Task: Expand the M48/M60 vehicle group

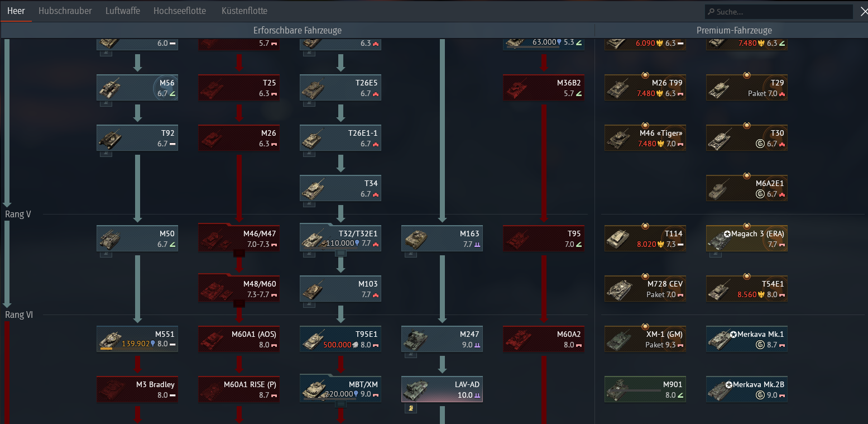Action: click(x=239, y=288)
